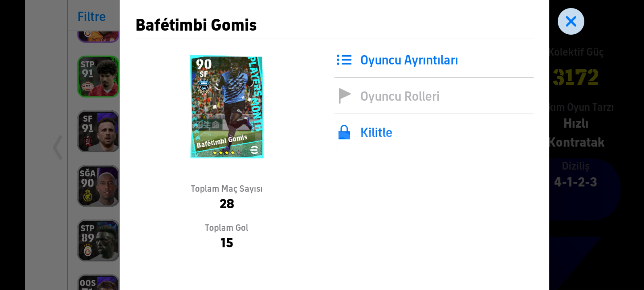The image size is (644, 290).
Task: Tap the list icon beside Oyuncu Ayrıntıları
Action: coord(344,60)
